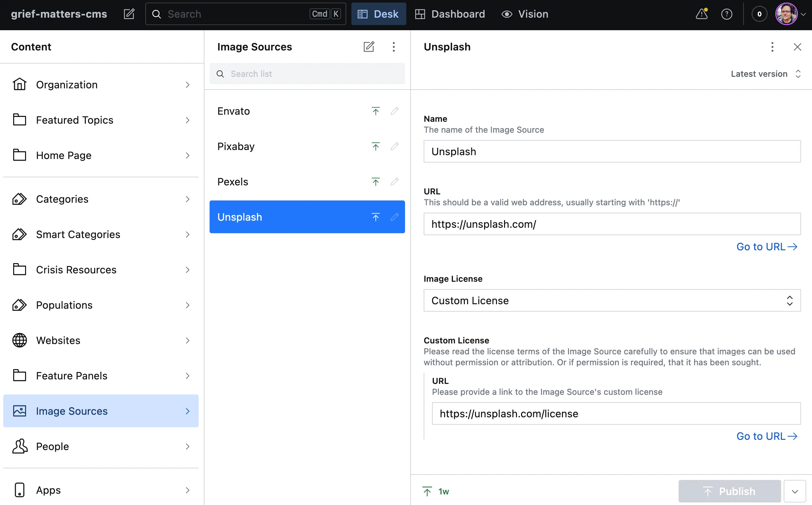Follow the Go to URL link for unsplash.com
This screenshot has height=505, width=812.
point(767,246)
